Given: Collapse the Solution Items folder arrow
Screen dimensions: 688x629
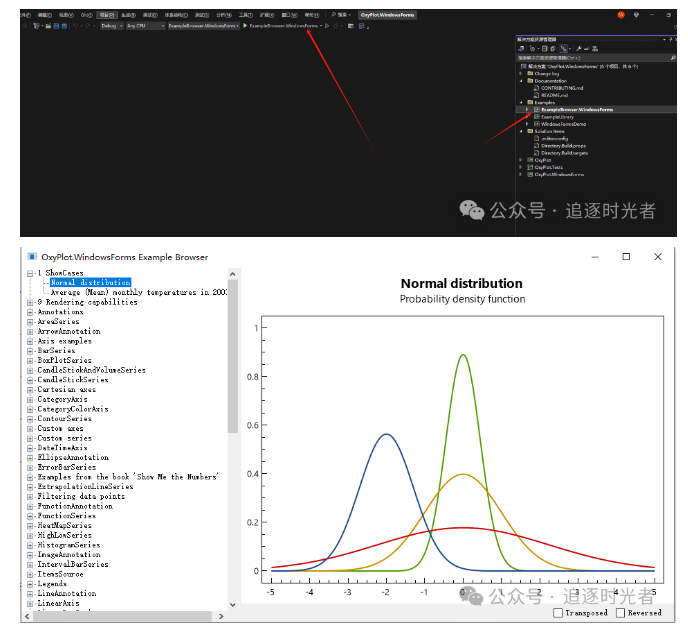Looking at the screenshot, I should [521, 131].
